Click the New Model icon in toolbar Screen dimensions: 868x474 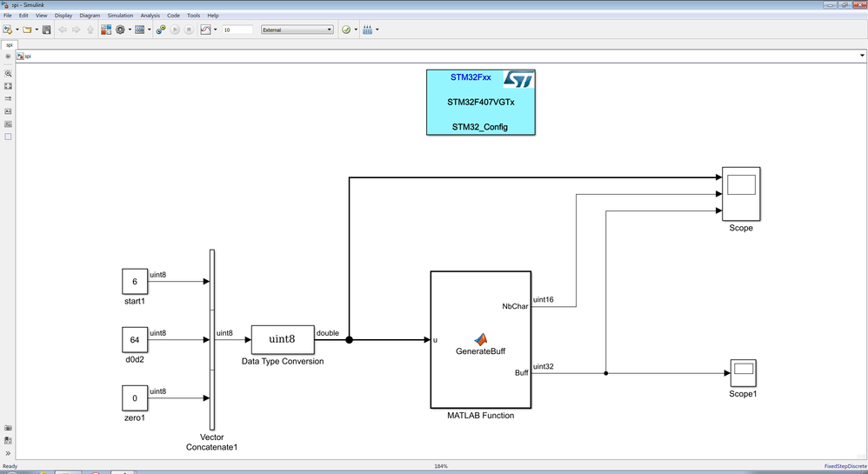coord(7,30)
